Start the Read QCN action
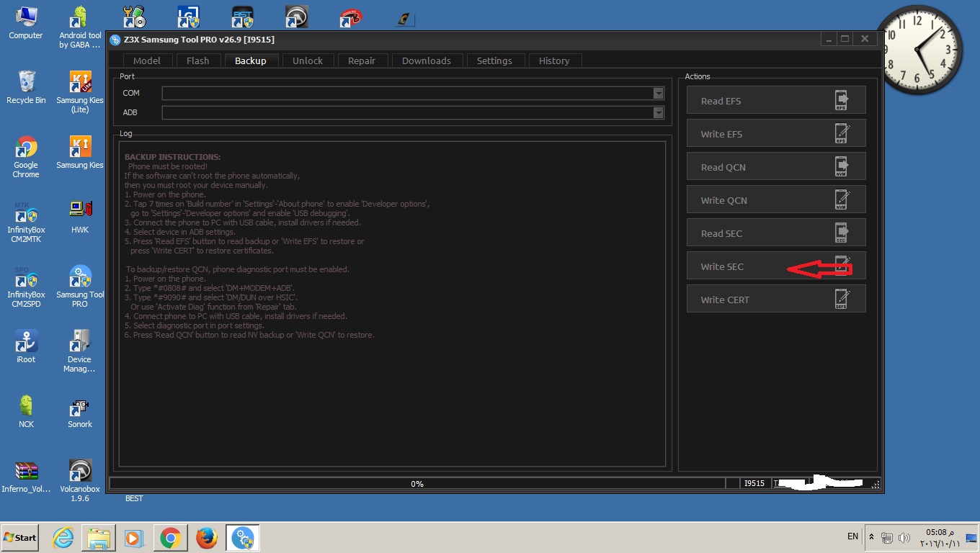 click(776, 166)
